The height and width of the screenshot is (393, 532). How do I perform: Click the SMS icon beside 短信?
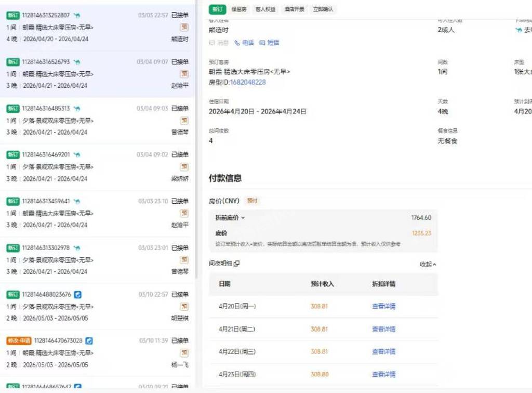click(x=262, y=43)
